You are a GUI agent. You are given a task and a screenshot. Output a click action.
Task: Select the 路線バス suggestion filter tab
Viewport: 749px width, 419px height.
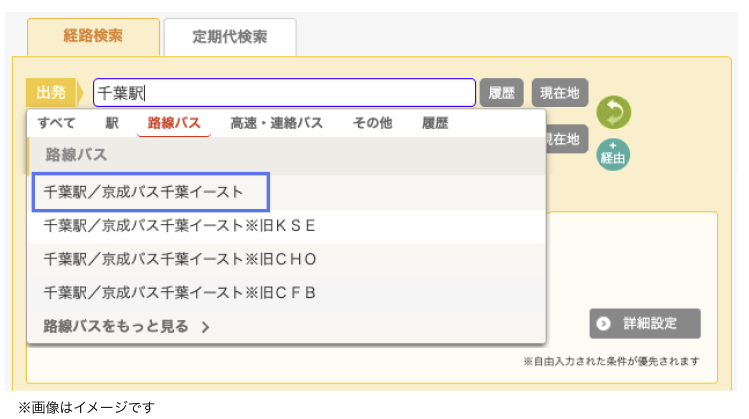click(x=174, y=123)
